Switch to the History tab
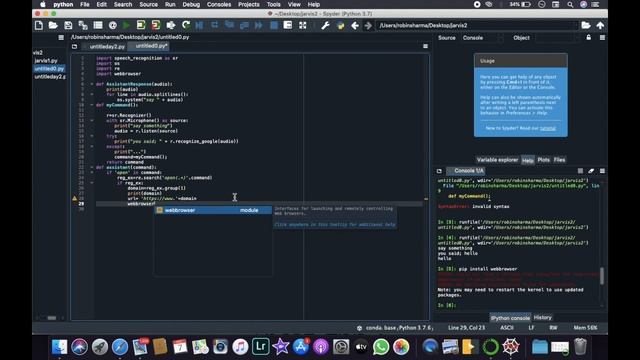Image resolution: width=640 pixels, height=360 pixels. [542, 317]
